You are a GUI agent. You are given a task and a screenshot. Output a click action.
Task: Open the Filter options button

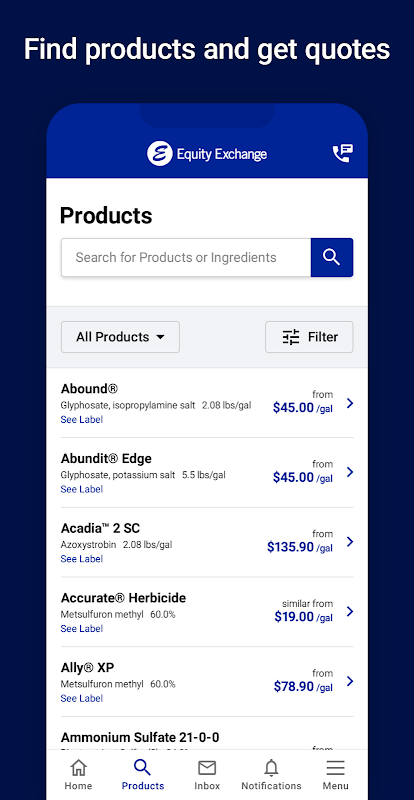(309, 337)
